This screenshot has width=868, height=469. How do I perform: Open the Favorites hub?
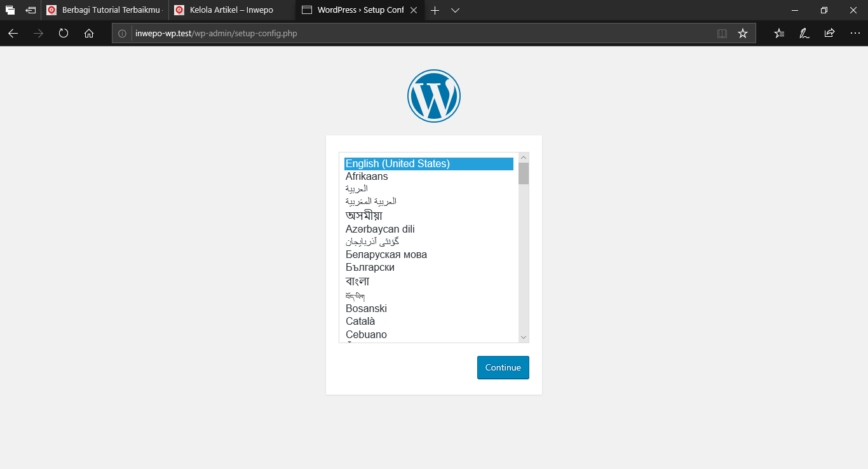[779, 34]
